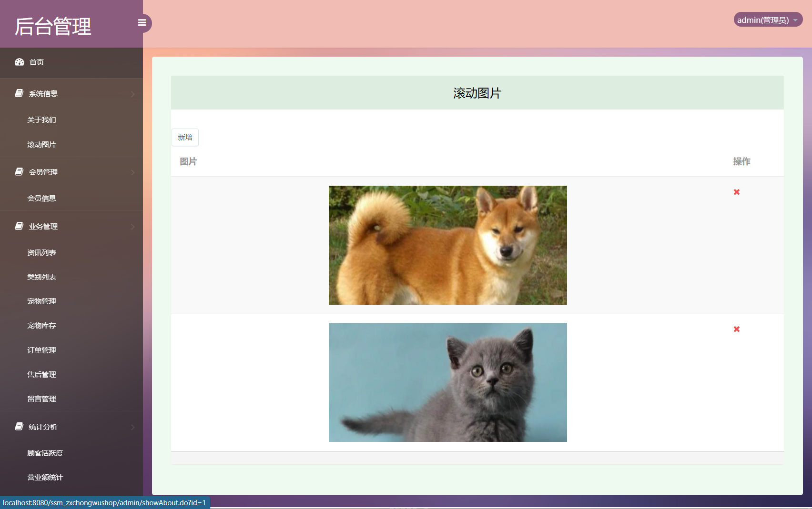This screenshot has height=509, width=812.
Task: Click the sidebar collapse hamburger icon
Action: (142, 22)
